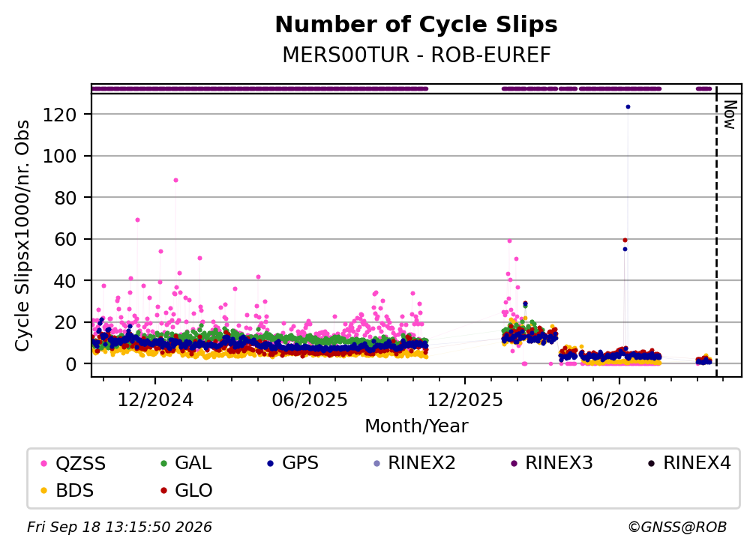Viewport: 756px width, 550px height.
Task: Click the Number of Cycle Slips title
Action: click(x=416, y=25)
